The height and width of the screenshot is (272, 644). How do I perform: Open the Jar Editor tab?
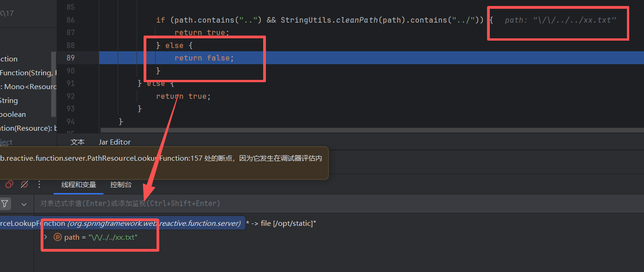(x=114, y=142)
